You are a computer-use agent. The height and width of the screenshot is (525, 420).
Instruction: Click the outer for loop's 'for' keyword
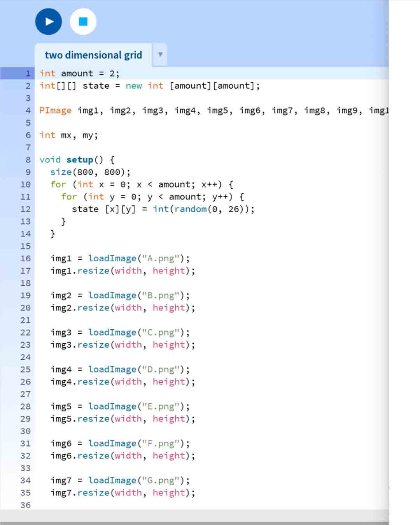pos(58,184)
